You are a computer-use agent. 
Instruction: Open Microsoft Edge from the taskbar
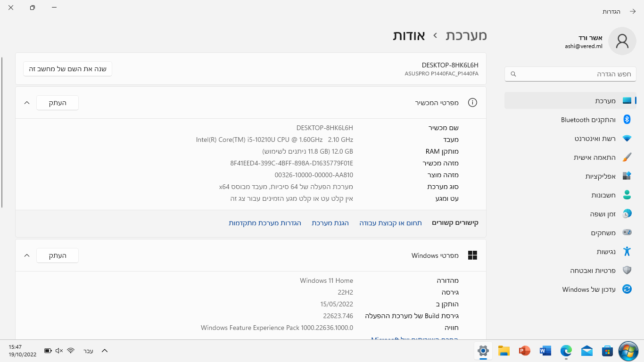(566, 351)
